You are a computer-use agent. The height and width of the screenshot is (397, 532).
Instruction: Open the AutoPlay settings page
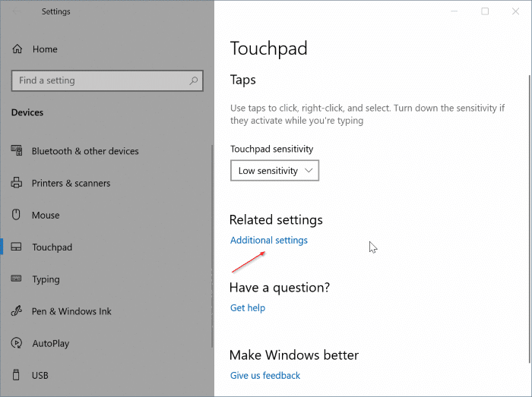click(51, 343)
